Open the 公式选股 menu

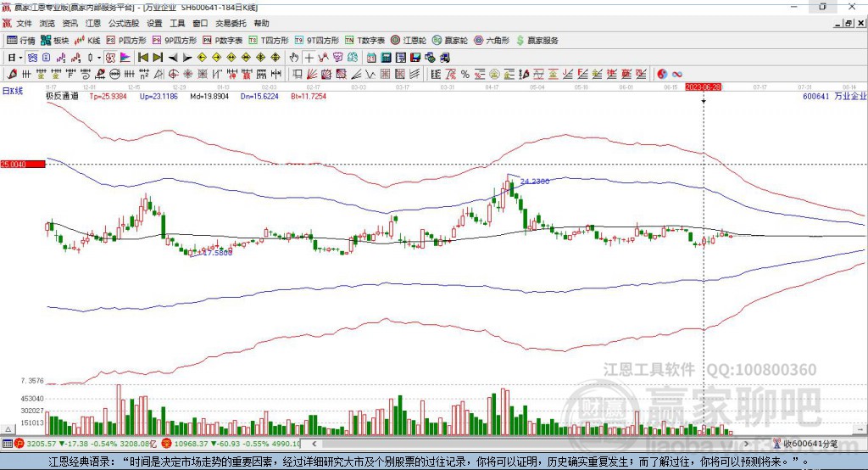point(124,23)
